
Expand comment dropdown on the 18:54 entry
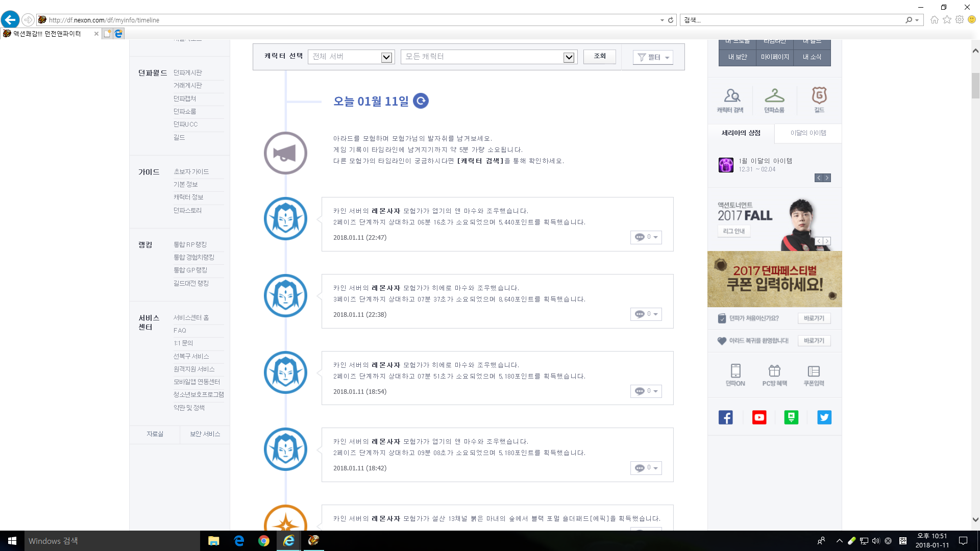pyautogui.click(x=646, y=391)
